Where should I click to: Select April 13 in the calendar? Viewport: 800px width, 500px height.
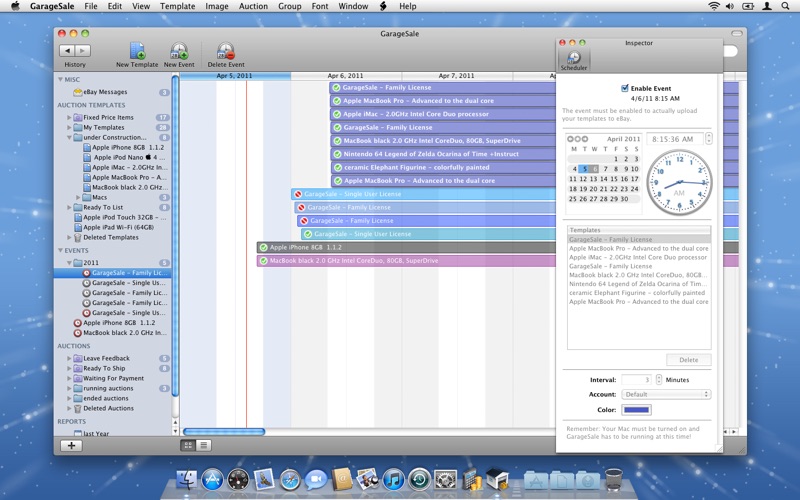click(593, 179)
